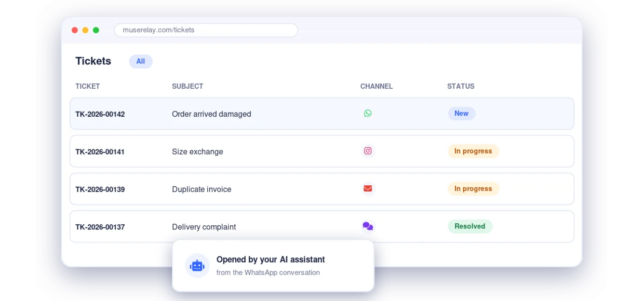Click the Size exchange subject
This screenshot has width=644, height=301.
pos(197,152)
